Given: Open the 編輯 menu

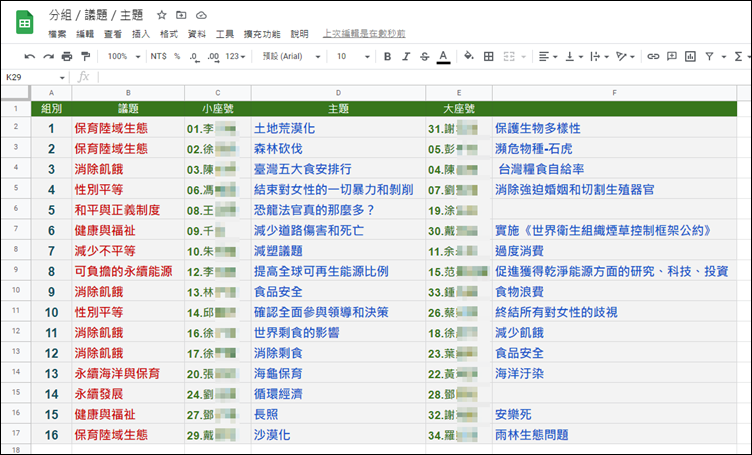Looking at the screenshot, I should tap(85, 34).
